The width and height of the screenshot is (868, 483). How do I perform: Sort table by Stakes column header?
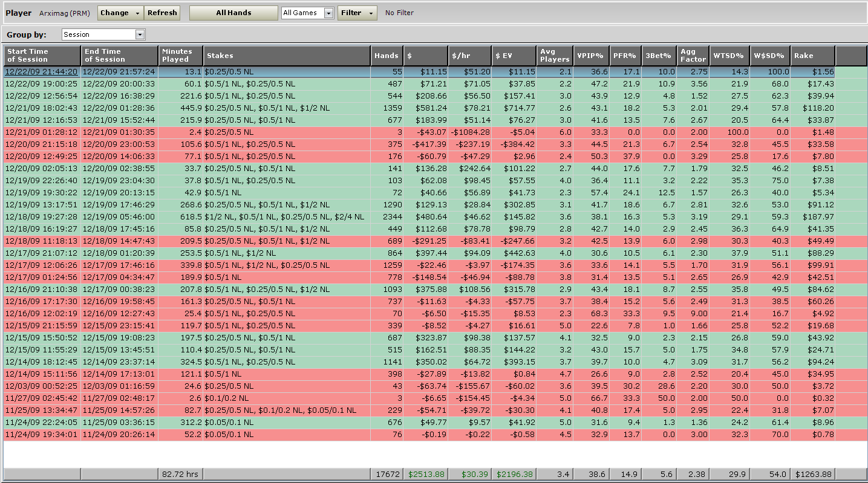click(287, 56)
